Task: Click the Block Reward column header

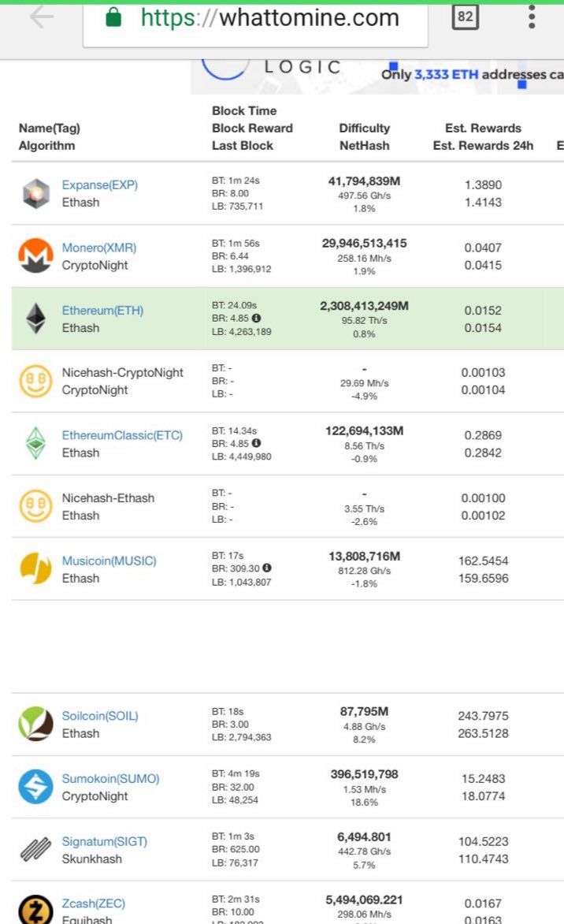Action: click(252, 128)
